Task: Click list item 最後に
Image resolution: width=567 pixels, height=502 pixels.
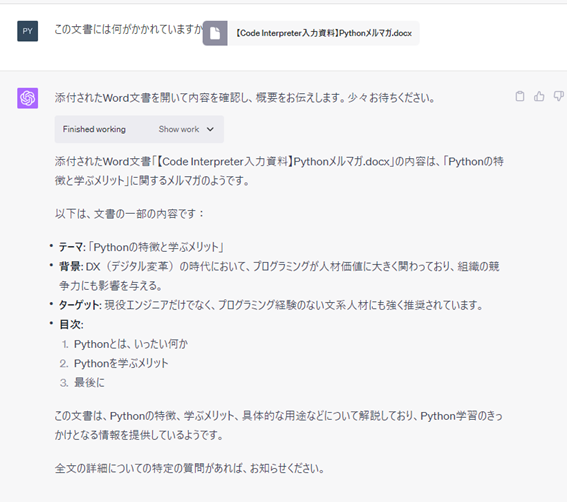Action: [x=89, y=383]
